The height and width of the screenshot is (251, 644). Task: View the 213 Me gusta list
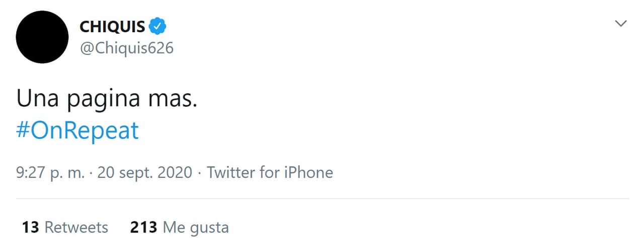(179, 227)
